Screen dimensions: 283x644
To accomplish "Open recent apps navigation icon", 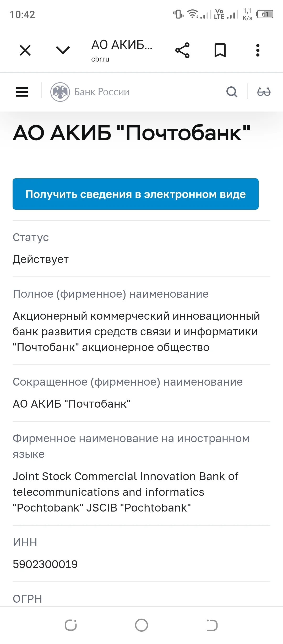I will 71,625.
